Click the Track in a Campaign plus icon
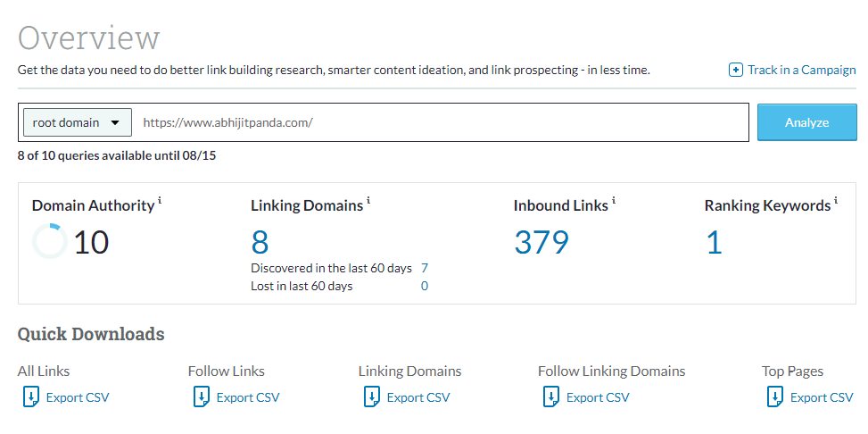This screenshot has width=868, height=434. (x=736, y=70)
